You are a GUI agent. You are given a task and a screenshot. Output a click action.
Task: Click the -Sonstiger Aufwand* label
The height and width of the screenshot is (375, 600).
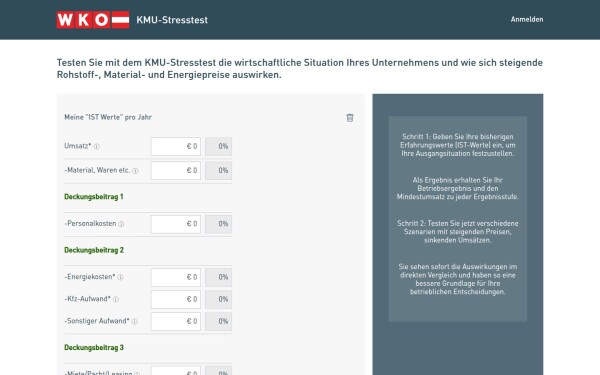tap(97, 321)
